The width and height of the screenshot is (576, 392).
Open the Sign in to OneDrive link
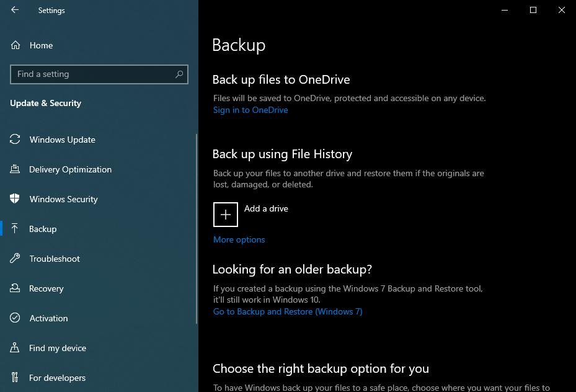250,110
